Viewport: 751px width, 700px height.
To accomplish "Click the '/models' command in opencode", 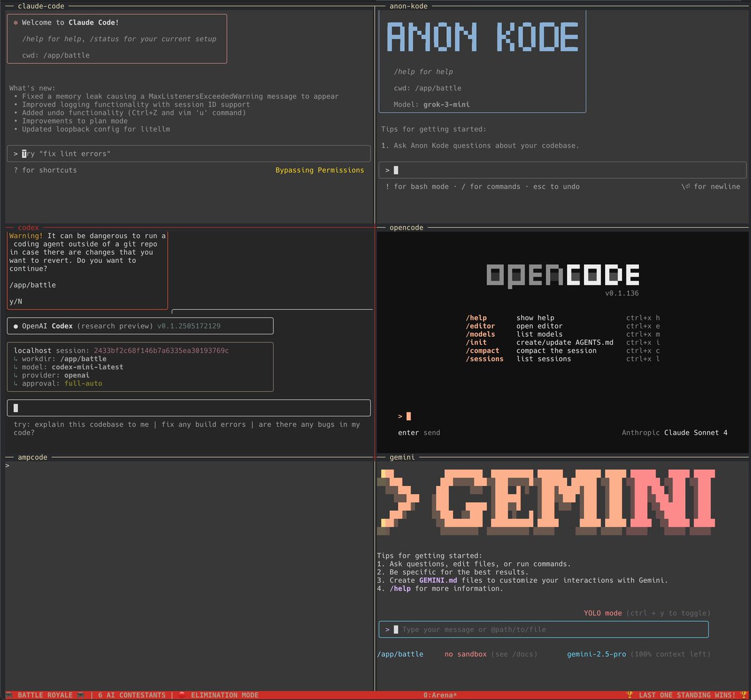I will 480,334.
